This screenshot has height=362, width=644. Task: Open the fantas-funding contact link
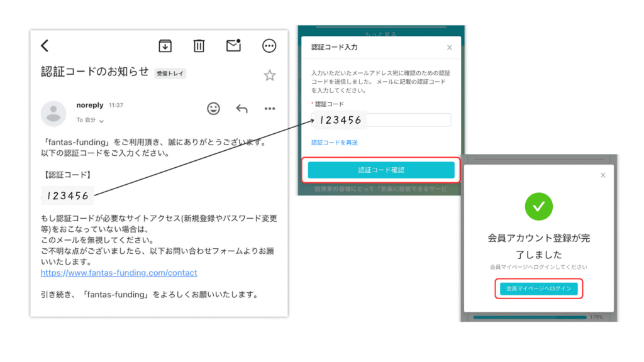coord(119,273)
